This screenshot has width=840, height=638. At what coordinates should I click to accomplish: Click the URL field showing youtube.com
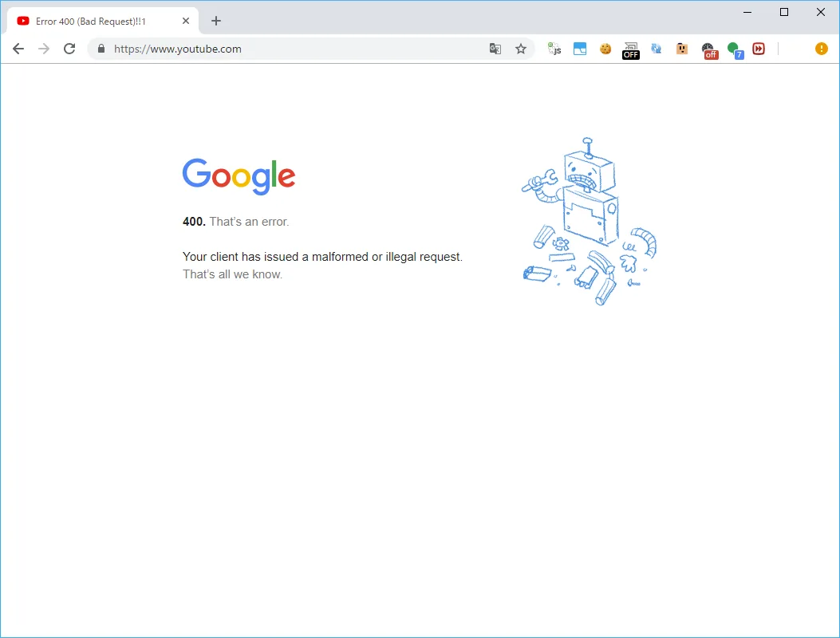click(295, 49)
